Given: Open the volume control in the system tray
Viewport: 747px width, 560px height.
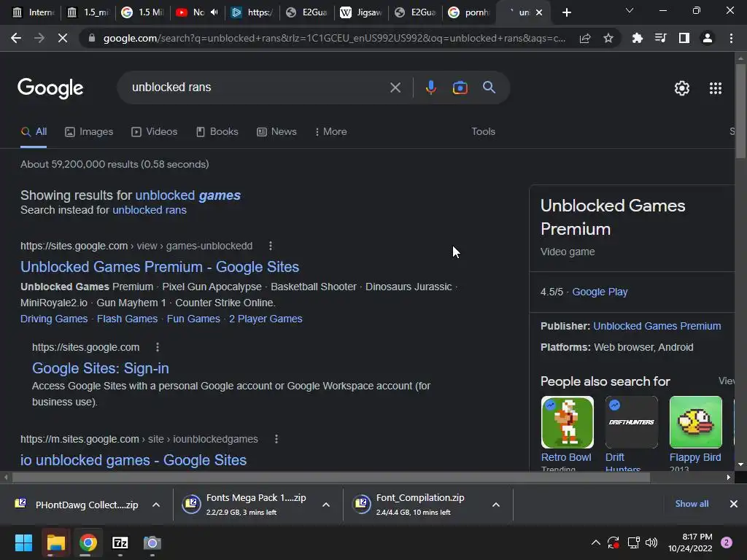Looking at the screenshot, I should [x=651, y=542].
